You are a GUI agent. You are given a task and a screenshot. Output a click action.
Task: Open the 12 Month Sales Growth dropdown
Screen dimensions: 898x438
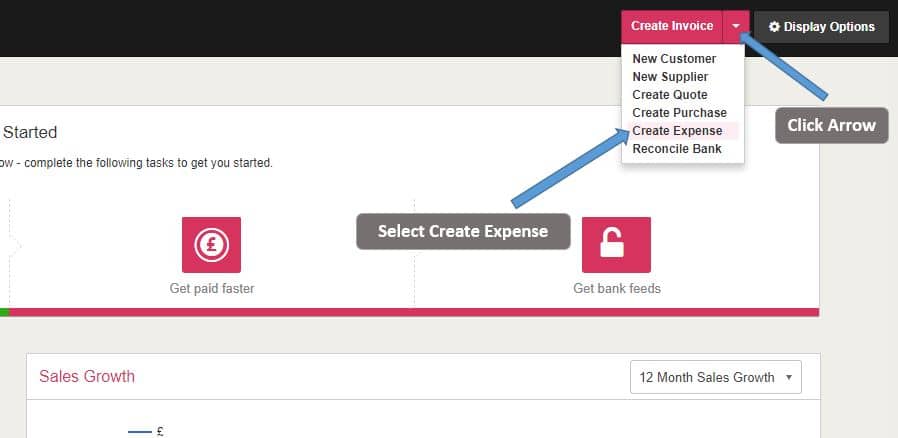click(x=715, y=377)
